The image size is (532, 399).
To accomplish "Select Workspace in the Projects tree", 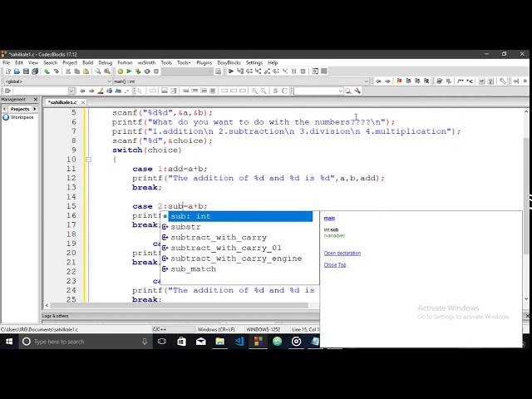I will [22, 117].
